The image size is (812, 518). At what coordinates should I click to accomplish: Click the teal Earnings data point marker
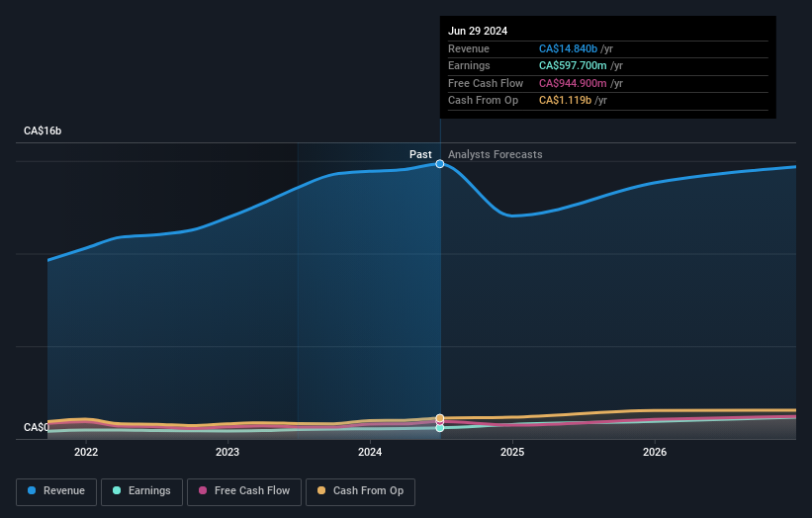tap(440, 428)
